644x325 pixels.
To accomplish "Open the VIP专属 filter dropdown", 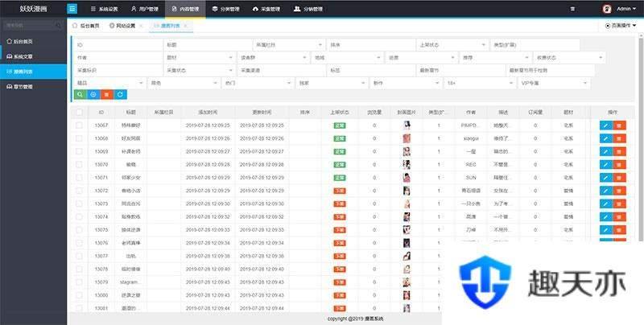I will pyautogui.click(x=554, y=84).
